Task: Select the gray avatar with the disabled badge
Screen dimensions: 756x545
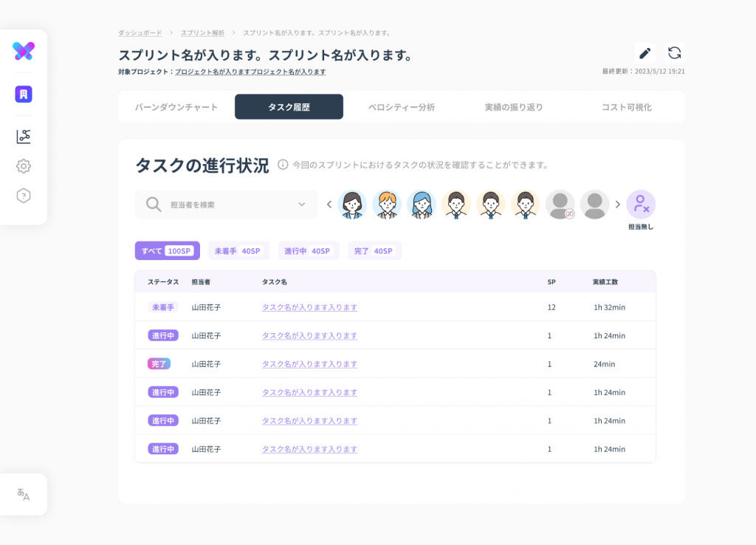Action: (x=560, y=205)
